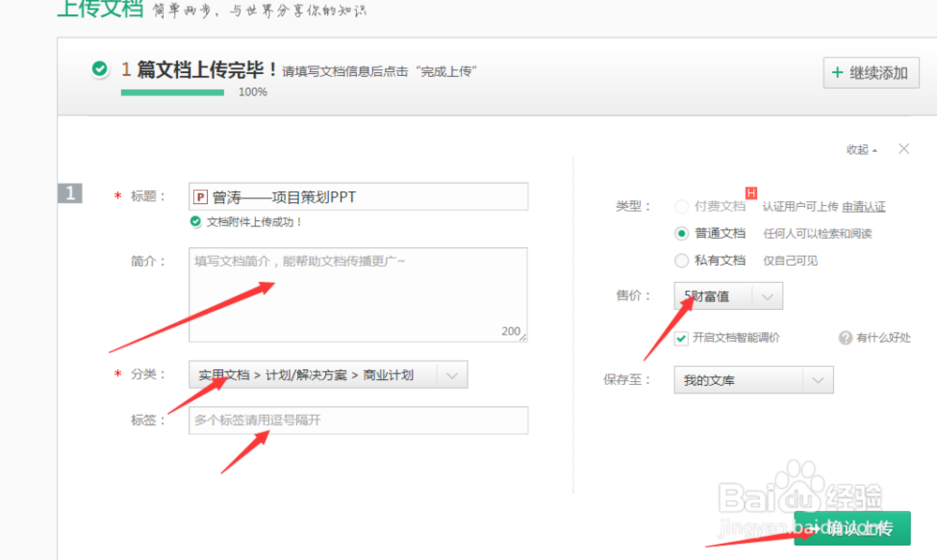Click the green 确认上传 confirm upload button
The image size is (937, 560).
[x=853, y=527]
